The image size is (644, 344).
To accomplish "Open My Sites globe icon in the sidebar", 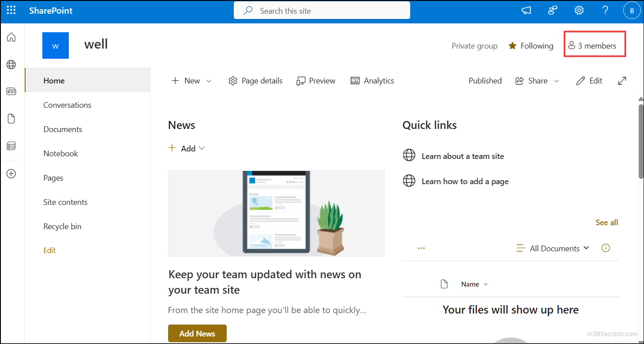I will [x=11, y=64].
